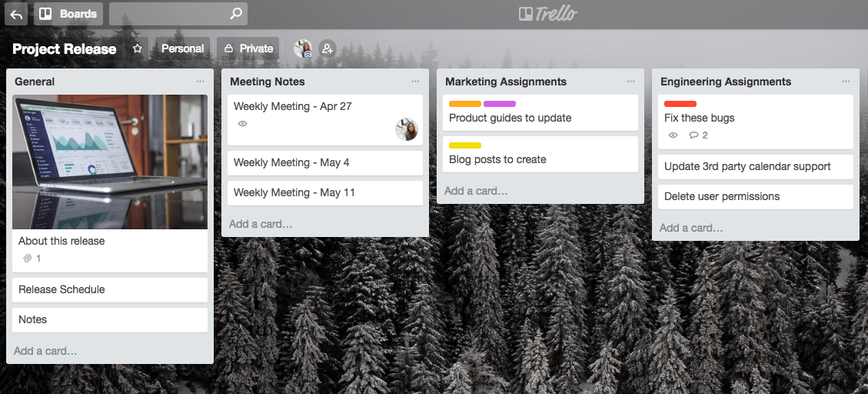The width and height of the screenshot is (868, 394).
Task: Open Meeting Notes list actions menu
Action: point(415,82)
